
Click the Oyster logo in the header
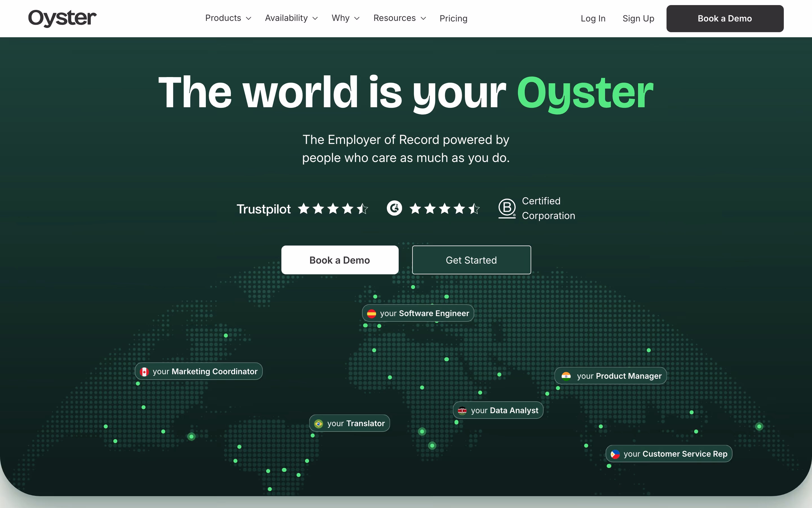point(62,18)
